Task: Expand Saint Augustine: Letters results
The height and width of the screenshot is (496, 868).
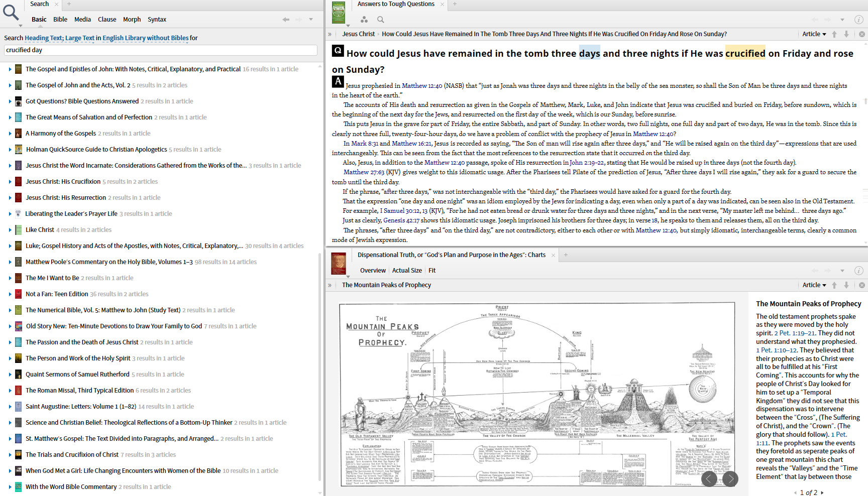Action: [x=10, y=407]
